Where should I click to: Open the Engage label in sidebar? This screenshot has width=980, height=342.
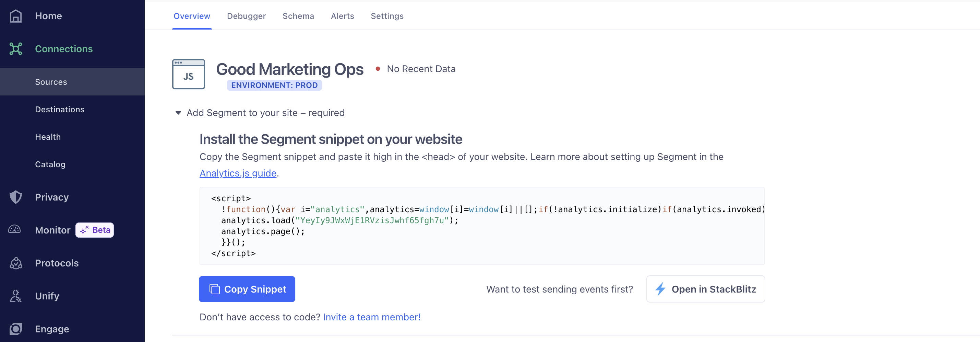[52, 329]
